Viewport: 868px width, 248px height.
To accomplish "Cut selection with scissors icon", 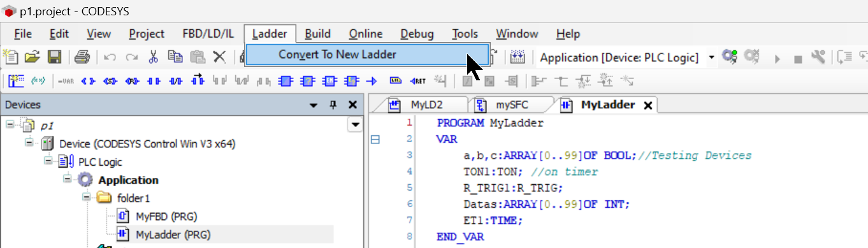I will point(153,57).
